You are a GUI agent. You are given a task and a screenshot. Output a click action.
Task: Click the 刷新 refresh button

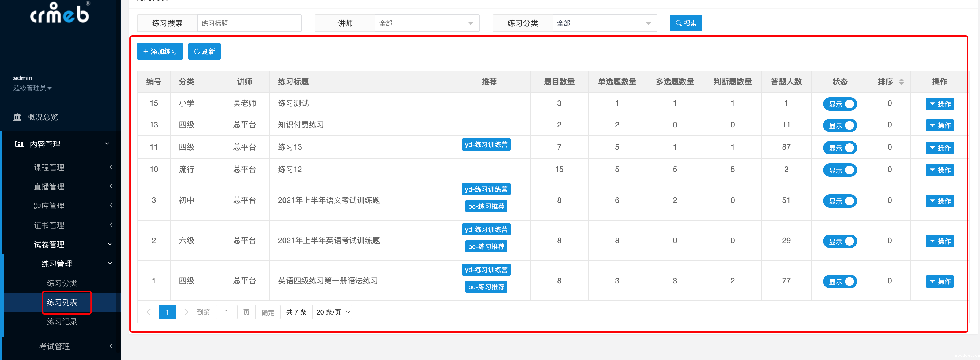coord(204,52)
